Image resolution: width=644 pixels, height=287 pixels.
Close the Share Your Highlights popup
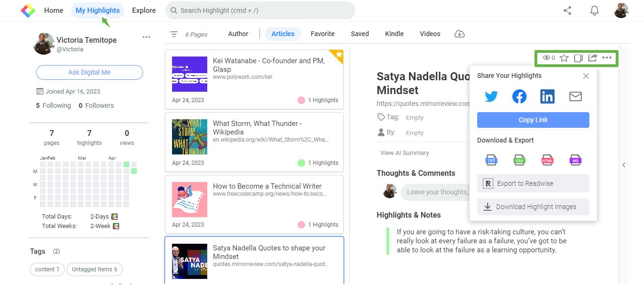click(x=586, y=76)
